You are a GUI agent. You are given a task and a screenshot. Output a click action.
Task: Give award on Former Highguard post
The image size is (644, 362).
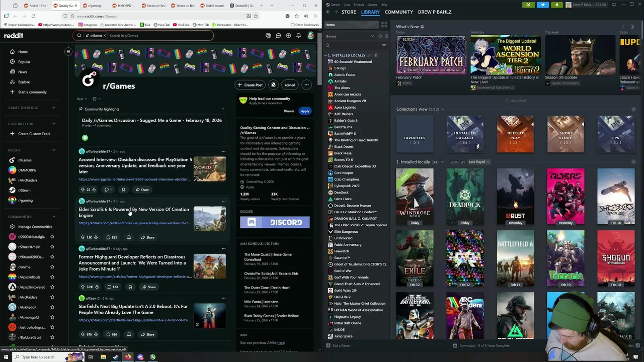pyautogui.click(x=130, y=287)
